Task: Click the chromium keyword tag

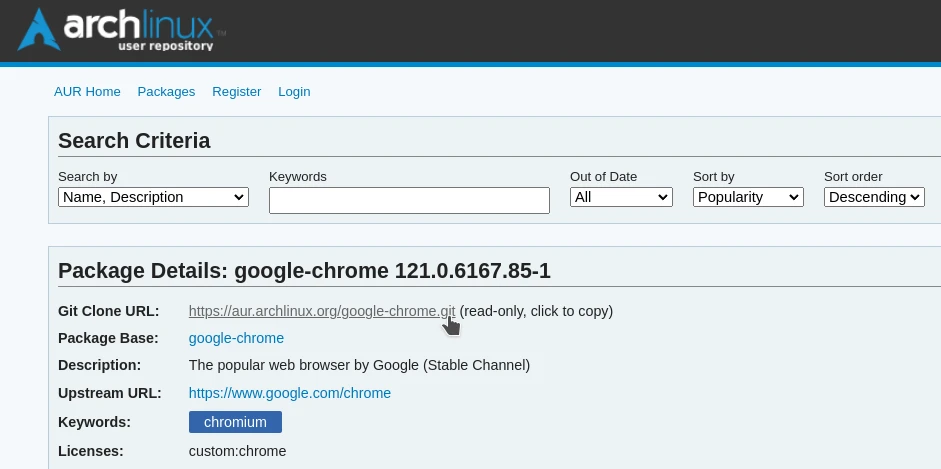Action: coord(235,422)
